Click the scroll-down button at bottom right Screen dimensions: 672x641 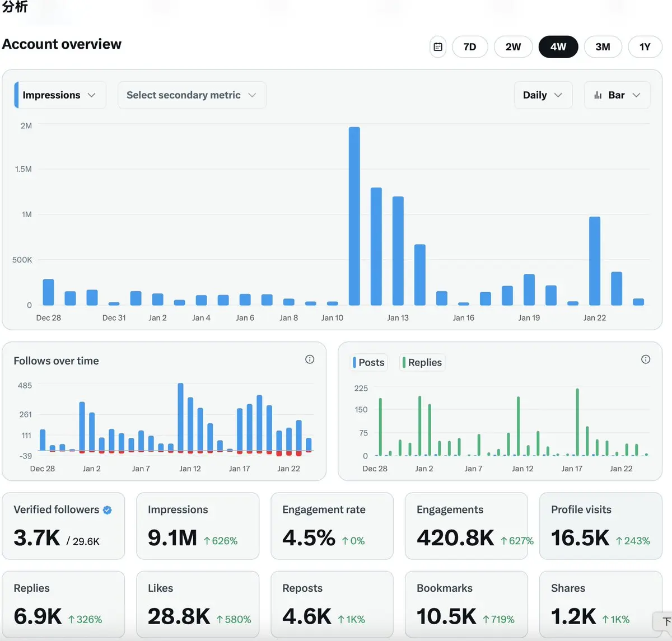(665, 621)
